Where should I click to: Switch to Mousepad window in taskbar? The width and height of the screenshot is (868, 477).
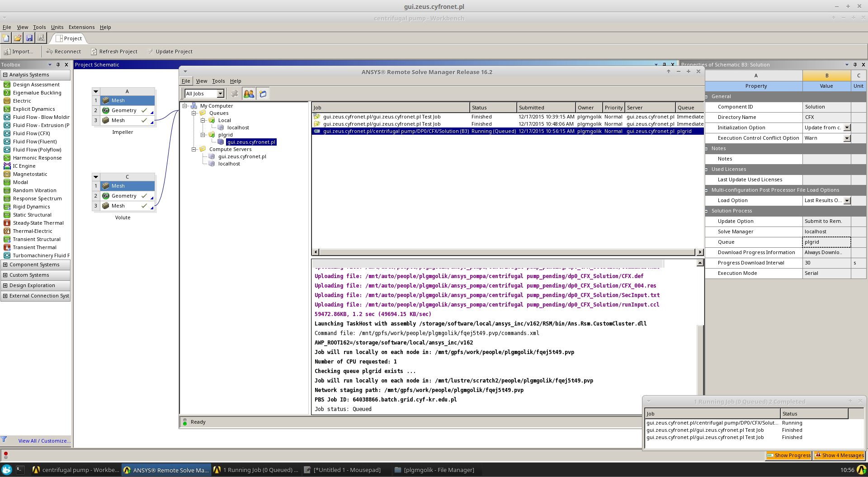[343, 470]
